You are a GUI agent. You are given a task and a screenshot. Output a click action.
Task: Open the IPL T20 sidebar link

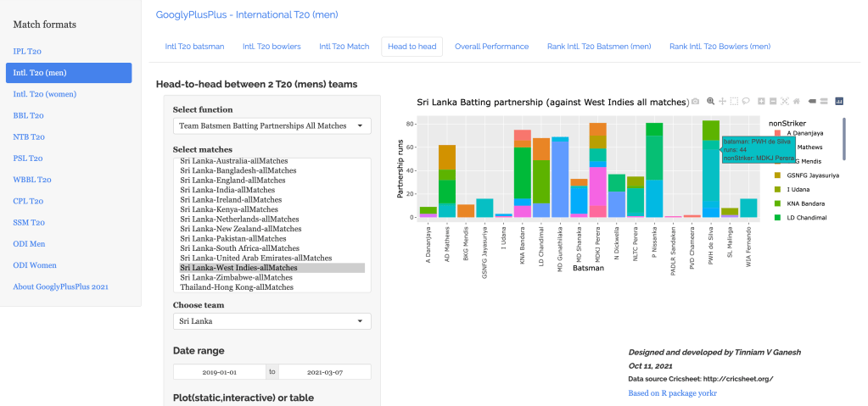point(28,52)
